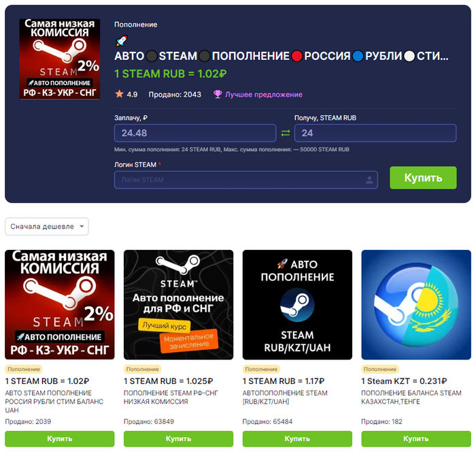Click the Пополнение label above the offer title
This screenshot has height=454, width=476.
pos(136,25)
